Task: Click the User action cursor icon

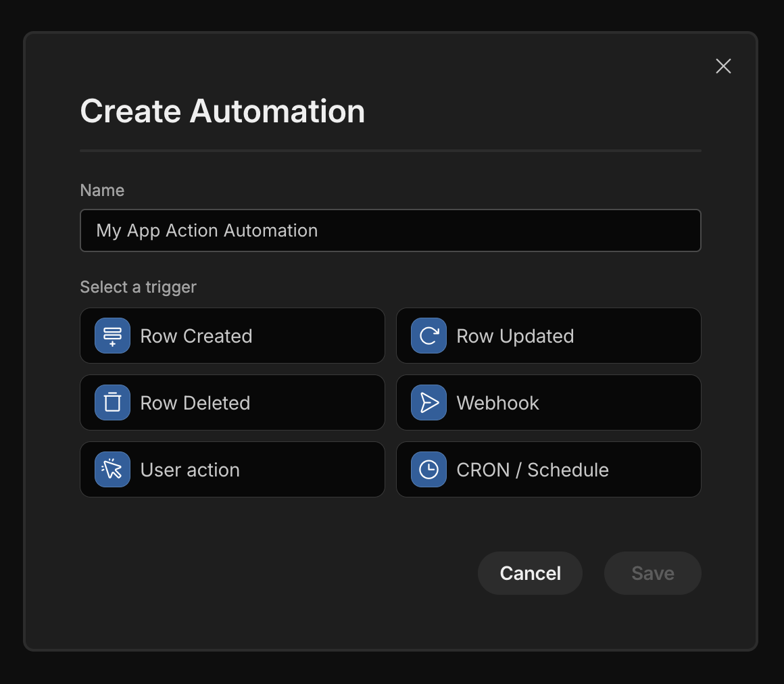Action: pyautogui.click(x=112, y=470)
